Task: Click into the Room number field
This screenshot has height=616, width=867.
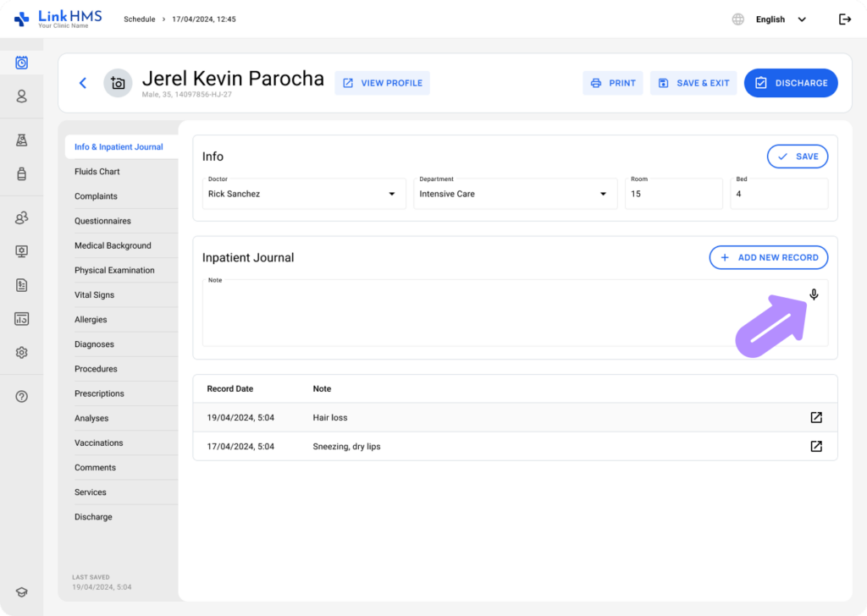Action: pyautogui.click(x=673, y=194)
